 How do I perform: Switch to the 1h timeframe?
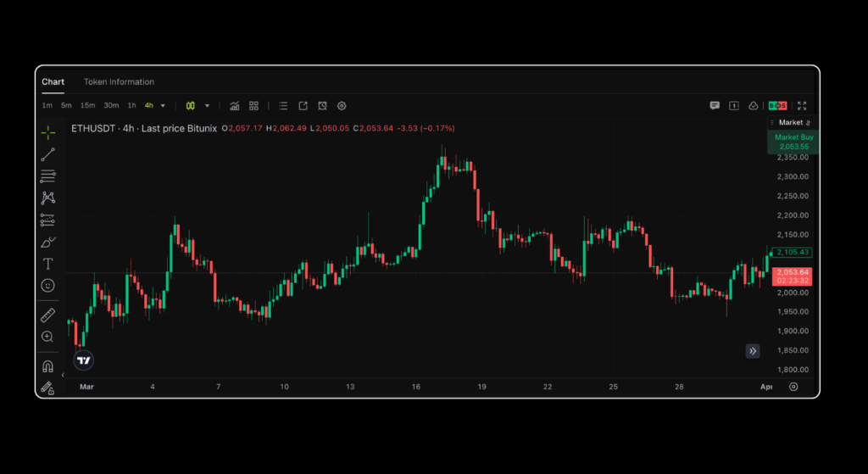pos(131,105)
